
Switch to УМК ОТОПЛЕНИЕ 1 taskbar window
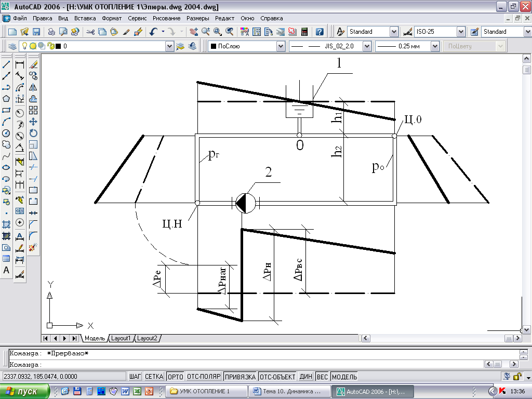(207, 391)
